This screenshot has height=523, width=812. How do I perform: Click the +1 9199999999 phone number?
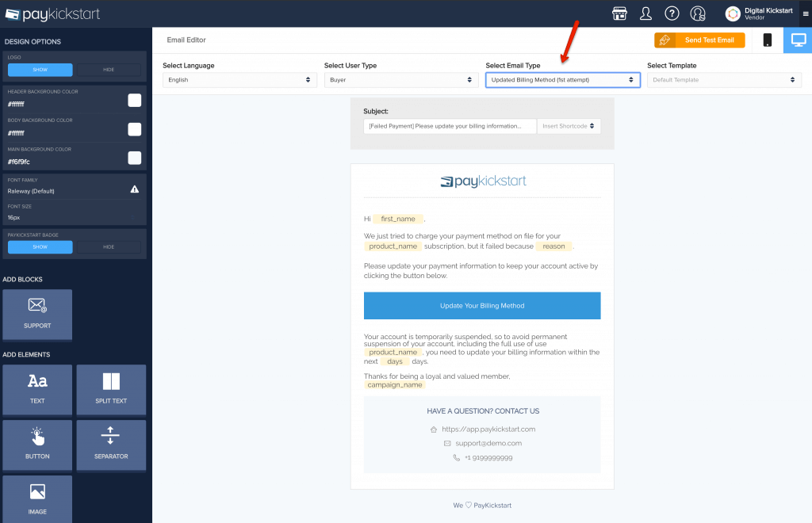488,458
